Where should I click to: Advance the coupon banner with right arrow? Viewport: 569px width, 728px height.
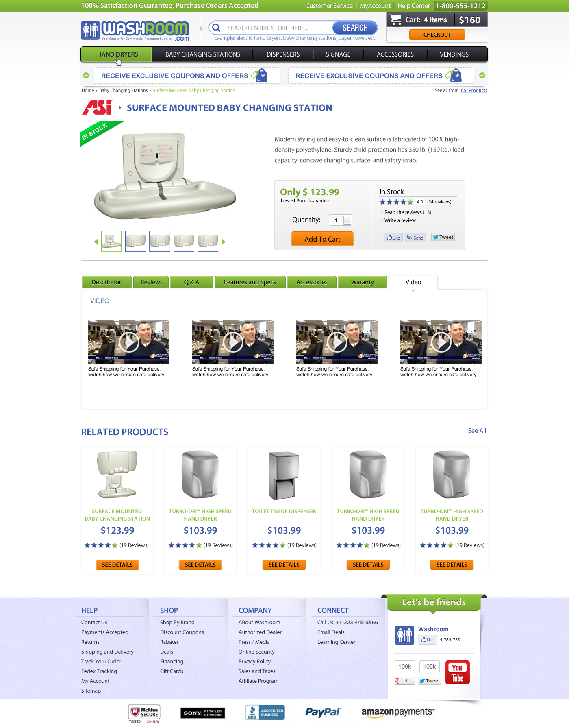point(482,76)
